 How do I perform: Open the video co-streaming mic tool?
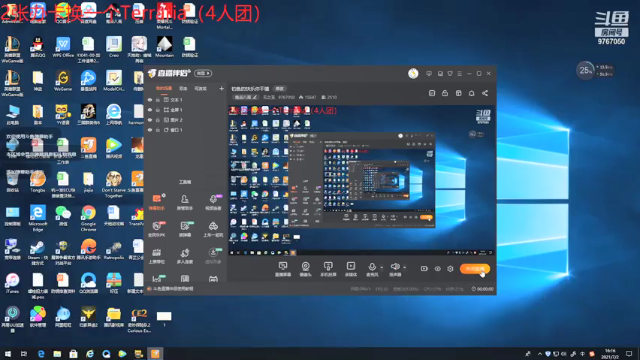coord(213,202)
